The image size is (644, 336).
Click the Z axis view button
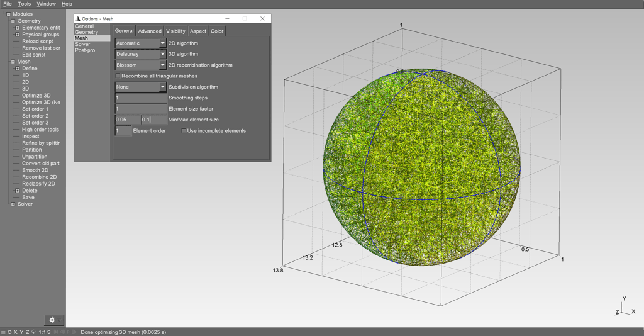(x=27, y=332)
